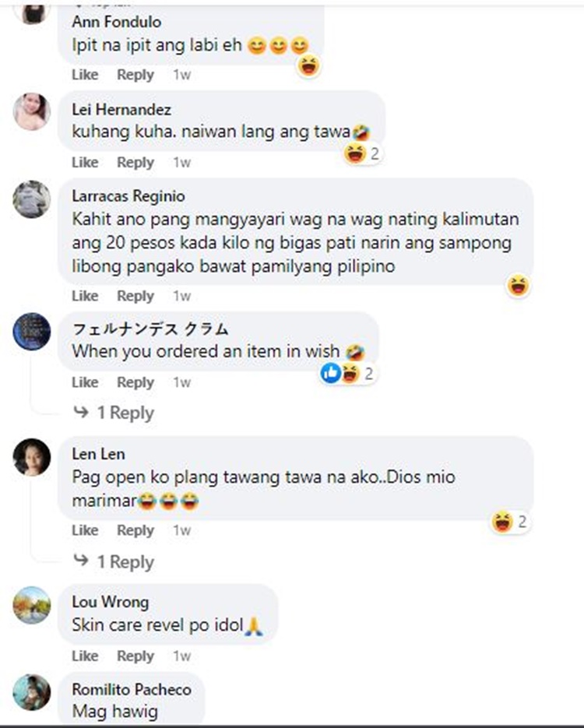Open Lei Hernandez's profile picture
Image resolution: width=584 pixels, height=728 pixels.
pos(32,111)
